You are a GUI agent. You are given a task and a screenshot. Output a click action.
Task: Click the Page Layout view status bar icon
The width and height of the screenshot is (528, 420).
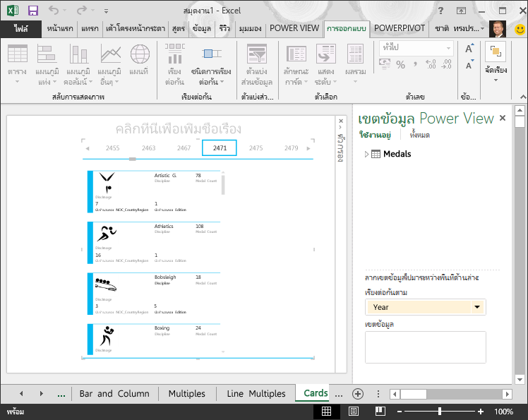tap(353, 412)
